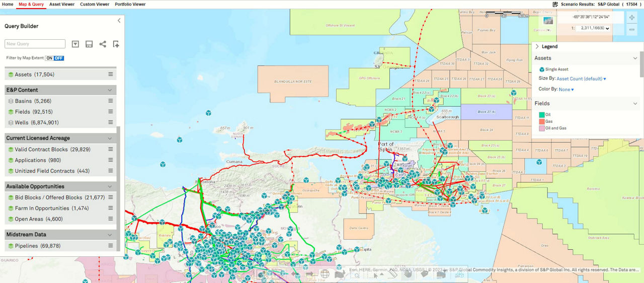Collapse the E&P Content section
Screen dimensions: 644x283
[x=110, y=90]
